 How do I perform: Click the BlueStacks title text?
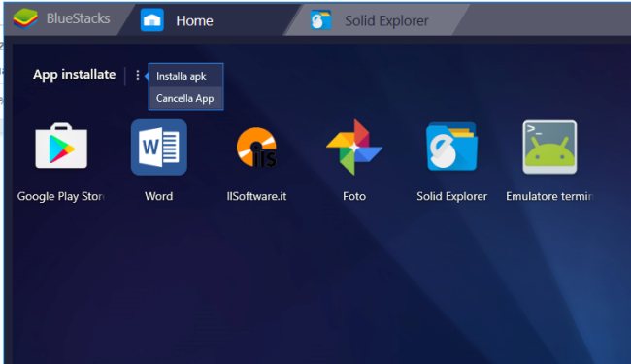pos(78,18)
